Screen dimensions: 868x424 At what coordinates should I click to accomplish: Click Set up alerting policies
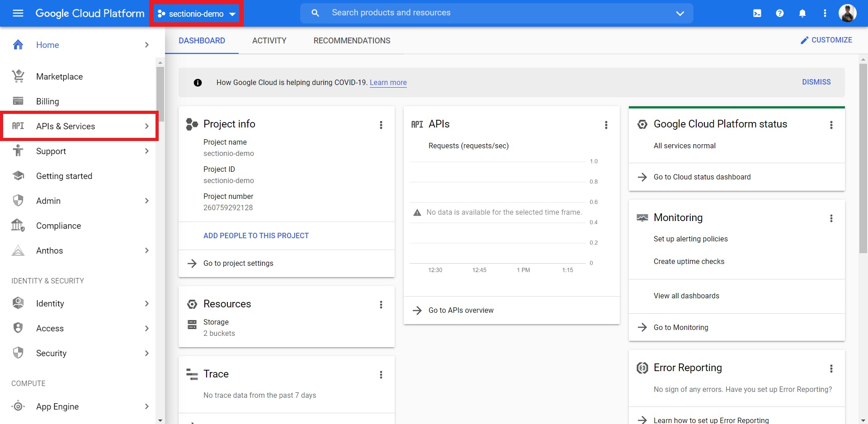[690, 239]
